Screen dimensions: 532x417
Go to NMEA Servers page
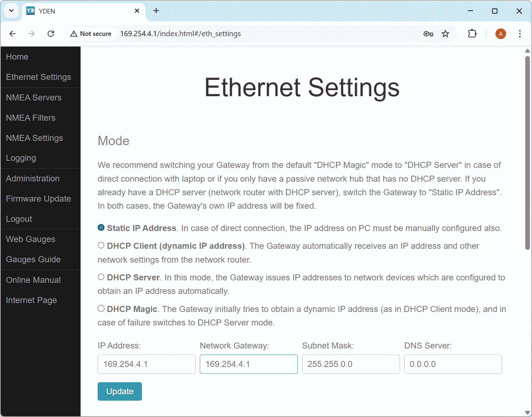[x=33, y=97]
